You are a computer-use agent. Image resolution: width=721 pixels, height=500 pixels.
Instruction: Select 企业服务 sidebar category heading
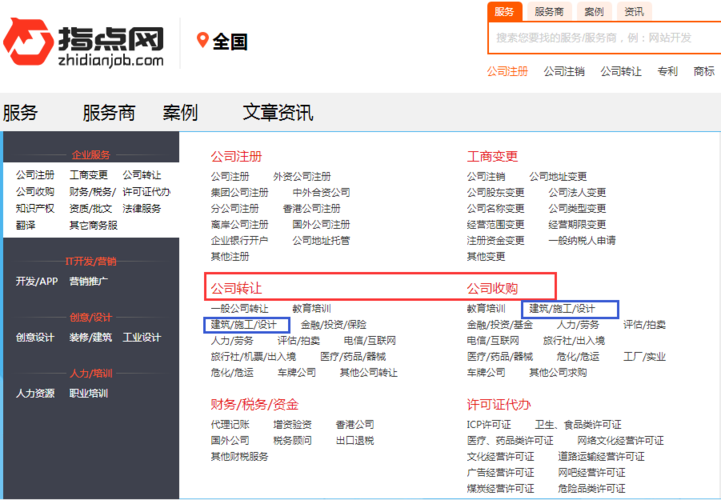point(91,155)
